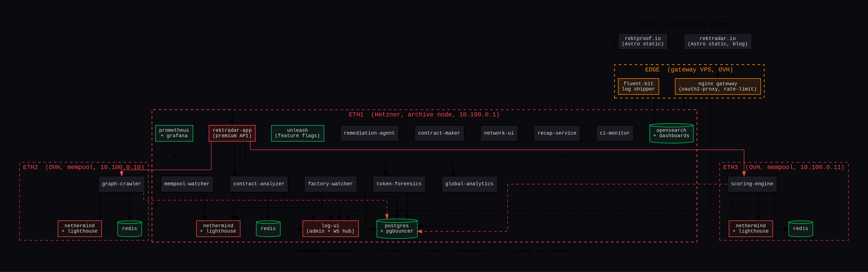The image size is (868, 272).
Task: Select the global-analytics node
Action: pyautogui.click(x=469, y=184)
